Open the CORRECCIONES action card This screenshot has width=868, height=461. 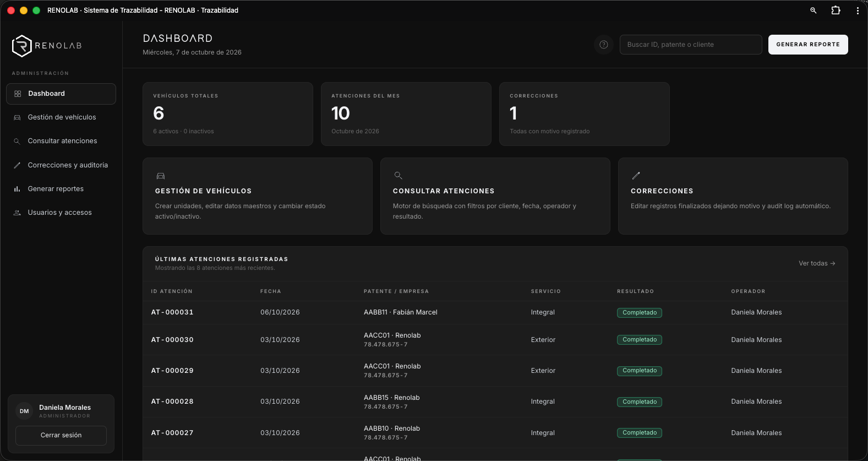coord(733,196)
